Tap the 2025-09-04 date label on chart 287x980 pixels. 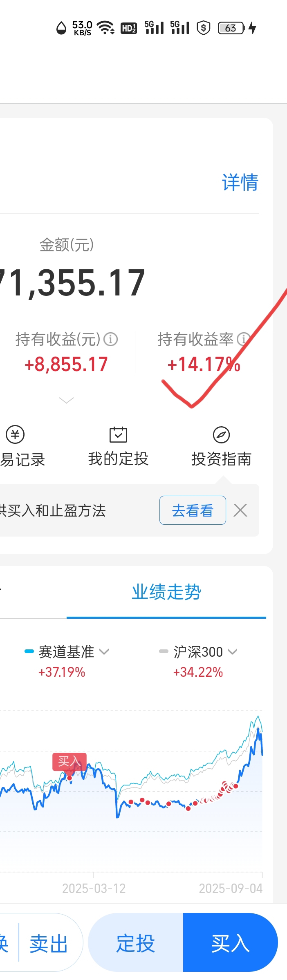[231, 888]
